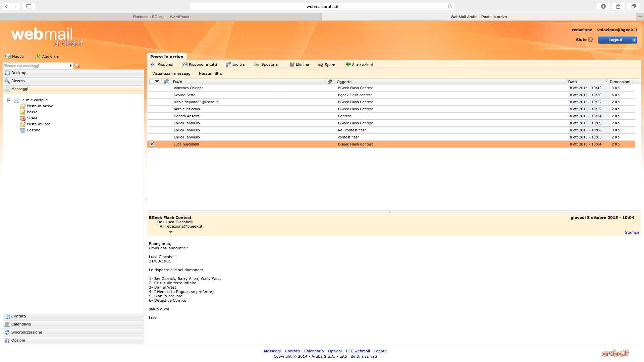Uncheck the Luca Giacobelli message checkbox

click(x=152, y=144)
